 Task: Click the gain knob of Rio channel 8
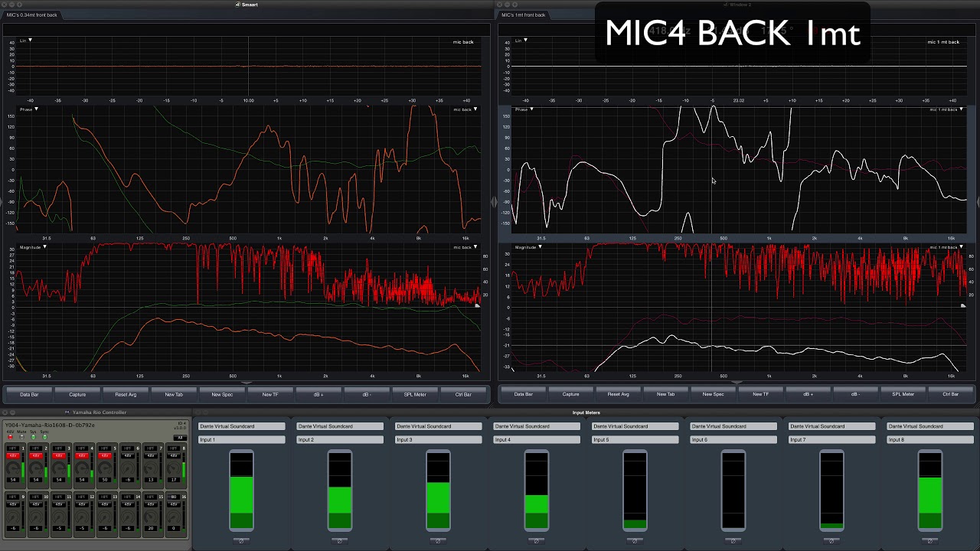(174, 468)
